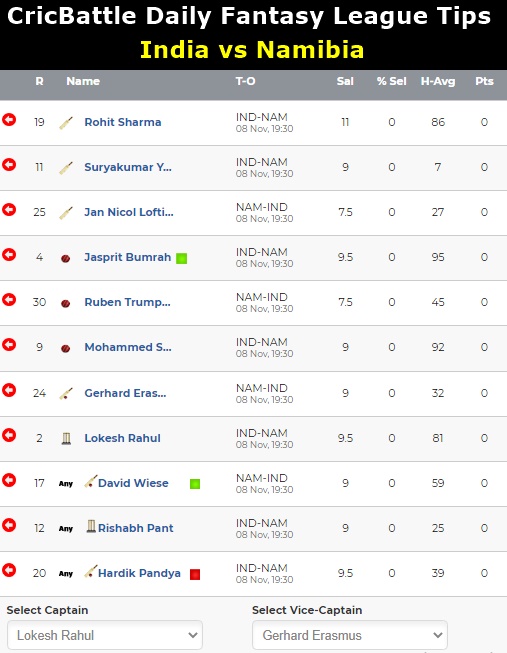
Task: Click the red remove arrow for Hardik Pandya
Action: tap(9, 570)
